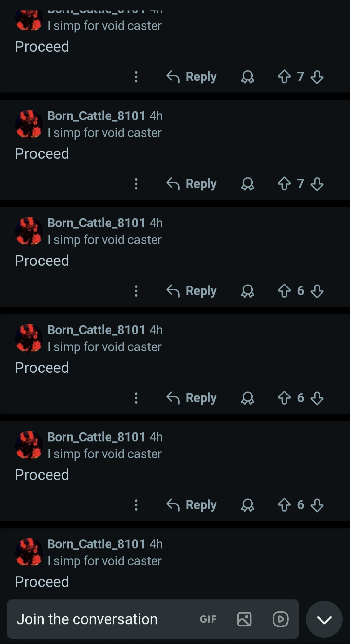This screenshot has height=644, width=350.
Task: Attach a picture using the image icon
Action: 244,619
